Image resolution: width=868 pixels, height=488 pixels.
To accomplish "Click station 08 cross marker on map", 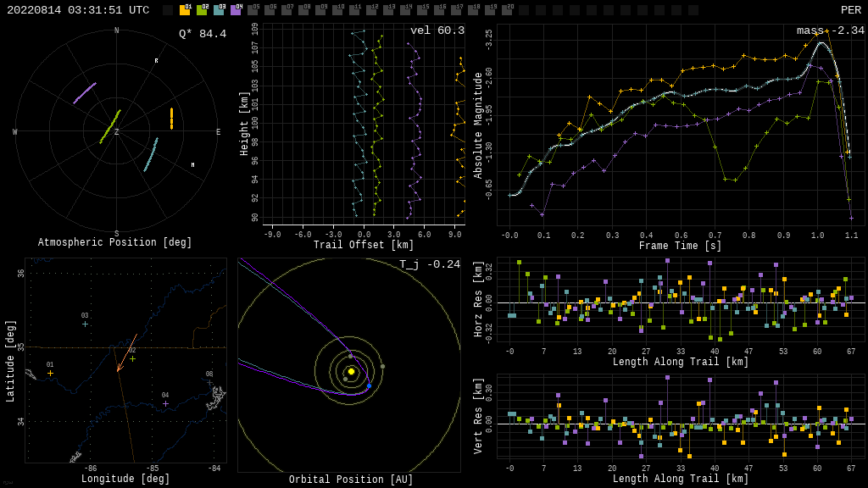I will pos(209,382).
